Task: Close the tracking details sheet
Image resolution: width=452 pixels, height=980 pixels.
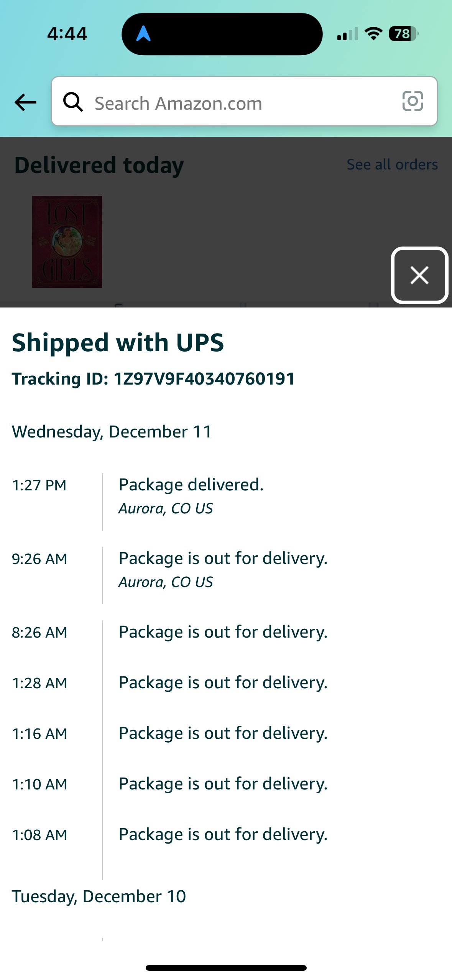Action: click(419, 275)
